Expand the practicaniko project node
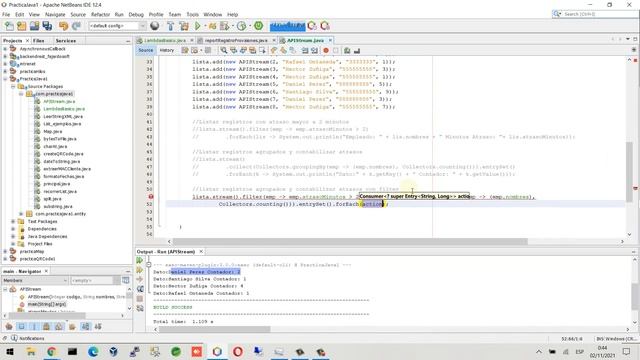 click(x=5, y=71)
